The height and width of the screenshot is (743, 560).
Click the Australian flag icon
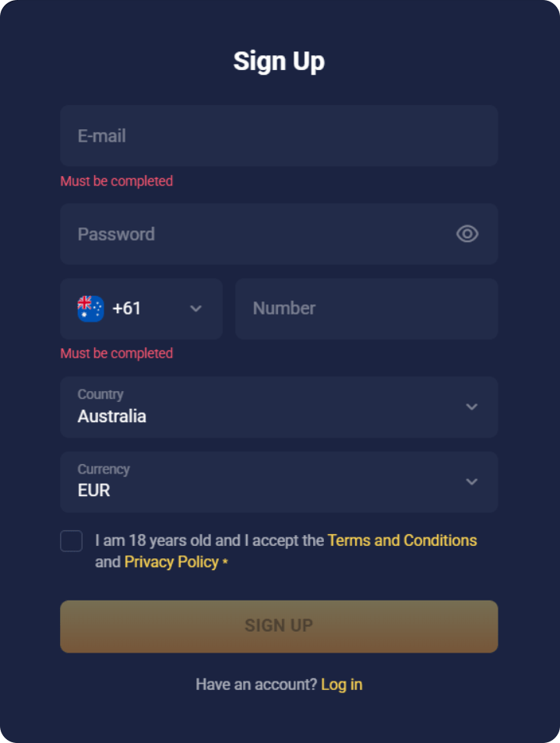pyautogui.click(x=90, y=308)
